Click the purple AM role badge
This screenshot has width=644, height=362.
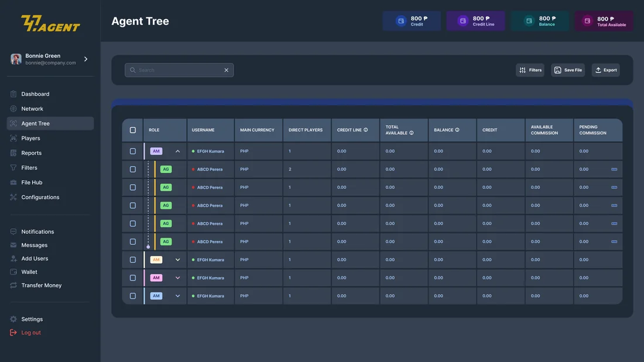pyautogui.click(x=156, y=151)
